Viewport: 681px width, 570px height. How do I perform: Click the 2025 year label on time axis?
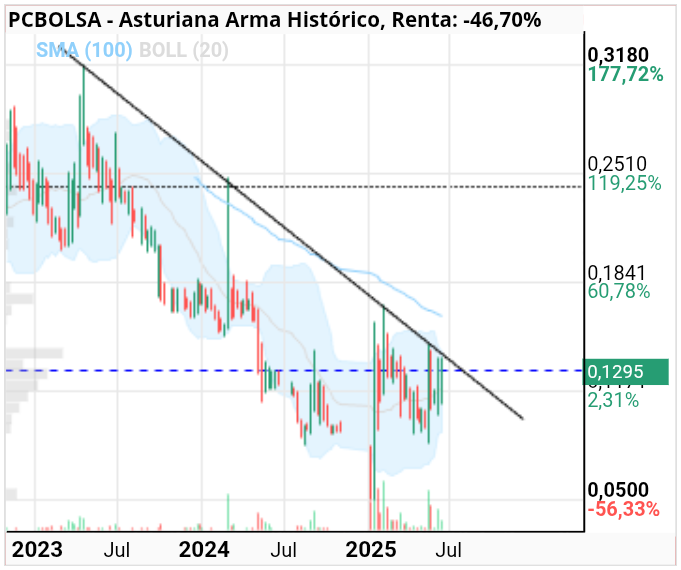pos(371,550)
